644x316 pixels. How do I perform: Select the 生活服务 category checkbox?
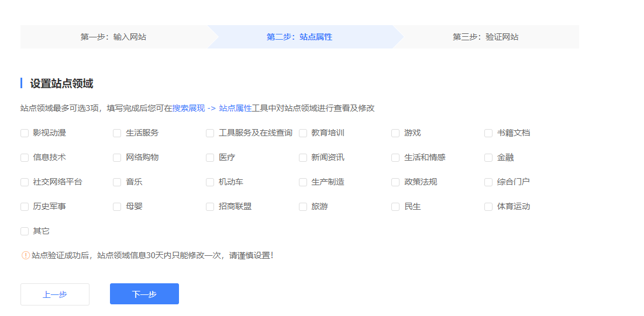tap(117, 133)
